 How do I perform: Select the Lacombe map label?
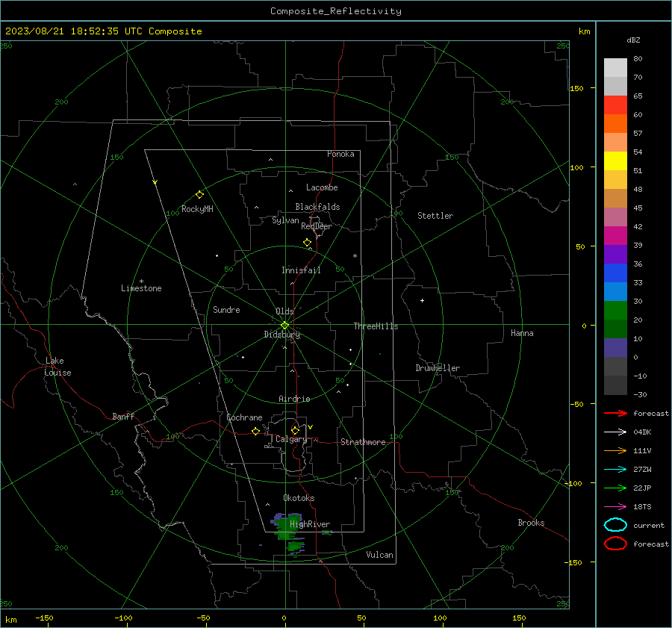click(x=322, y=187)
